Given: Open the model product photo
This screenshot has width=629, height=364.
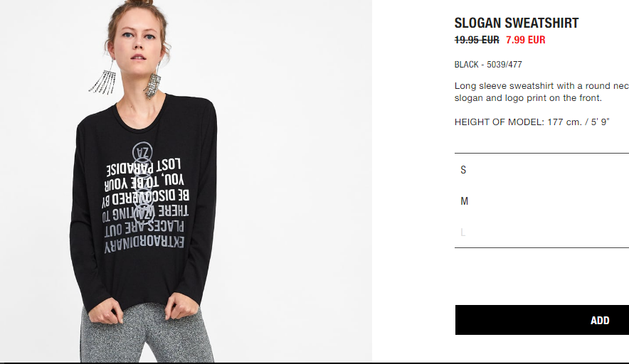Looking at the screenshot, I should click(186, 181).
